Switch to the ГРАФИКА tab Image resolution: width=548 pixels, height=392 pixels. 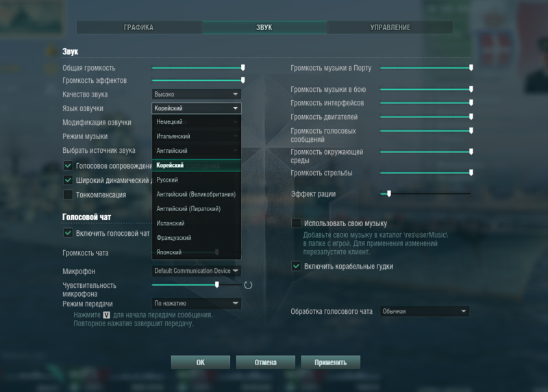point(139,27)
